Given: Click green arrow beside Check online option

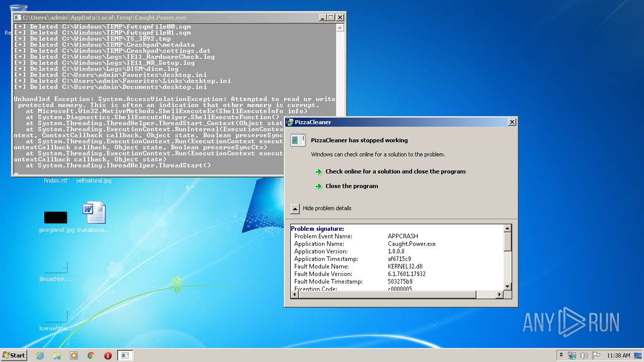Looking at the screenshot, I should 318,172.
